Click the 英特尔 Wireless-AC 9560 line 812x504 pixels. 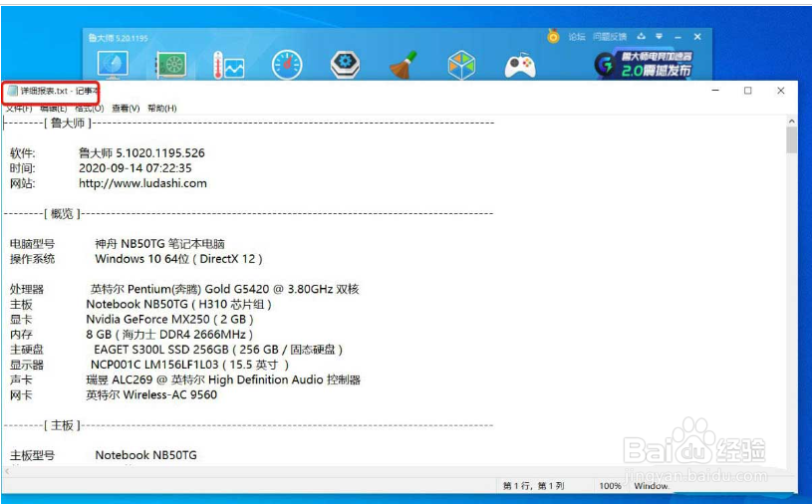(x=151, y=394)
